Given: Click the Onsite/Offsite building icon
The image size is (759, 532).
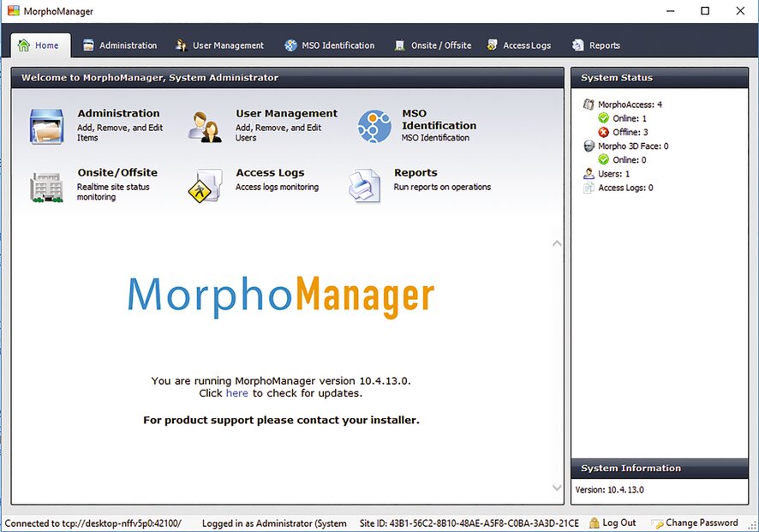Looking at the screenshot, I should (46, 186).
